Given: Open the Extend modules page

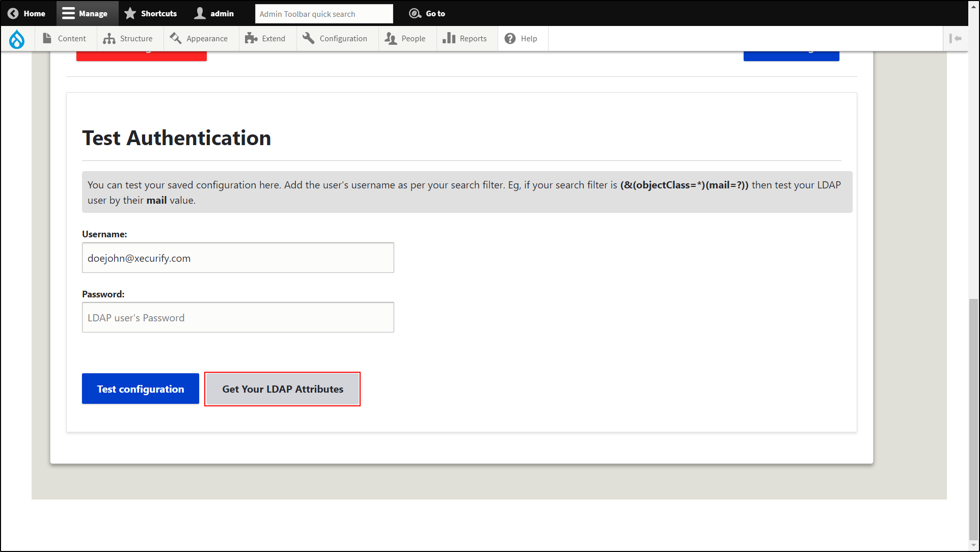Looking at the screenshot, I should [x=265, y=39].
